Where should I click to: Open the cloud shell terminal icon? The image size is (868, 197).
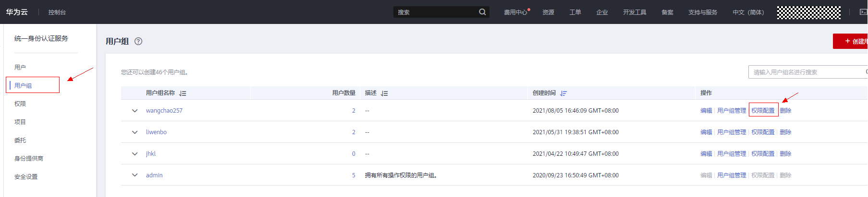tap(863, 12)
